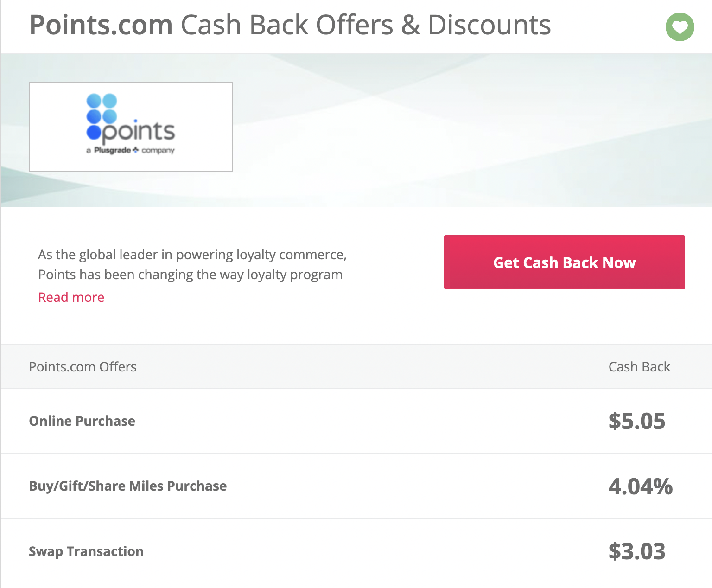
Task: Click the 4.04% cash back rate
Action: 641,486
